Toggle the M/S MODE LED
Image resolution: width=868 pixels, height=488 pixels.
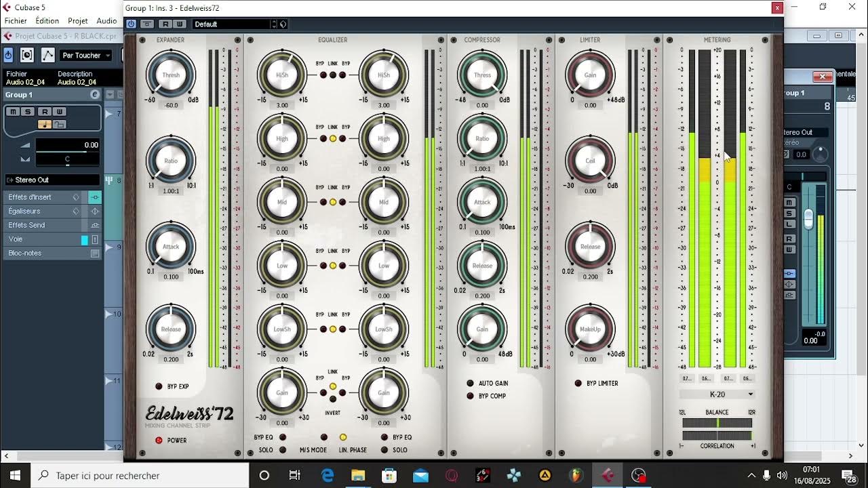[x=324, y=437]
